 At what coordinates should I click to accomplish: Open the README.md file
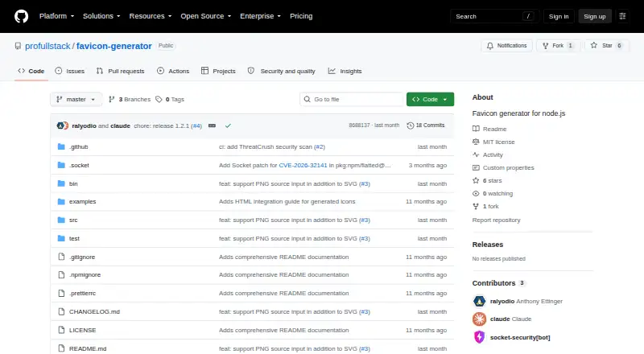[x=88, y=348]
